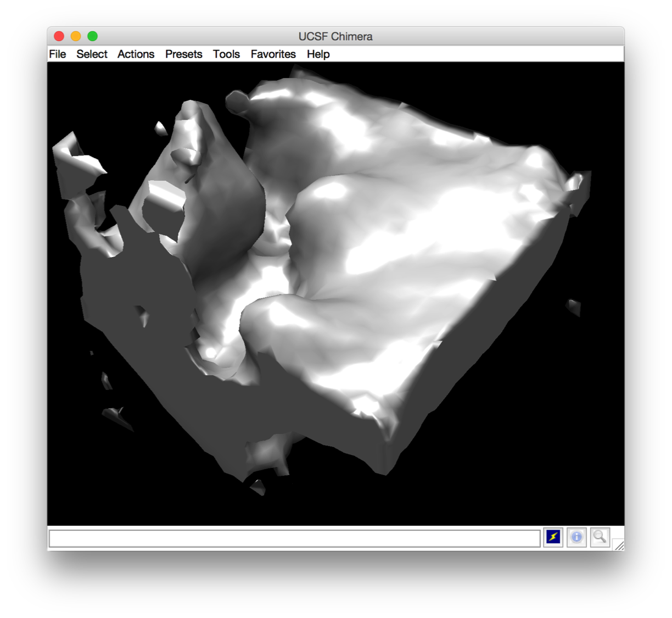Minimize the Chimera window with the yellow button

(x=76, y=36)
